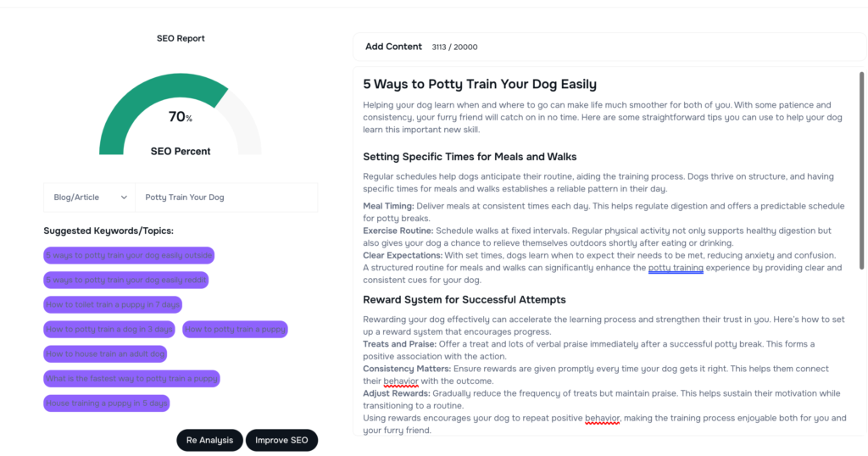
Task: Pick 'How to potty train a dog in 3 days' keyword
Action: tap(109, 329)
